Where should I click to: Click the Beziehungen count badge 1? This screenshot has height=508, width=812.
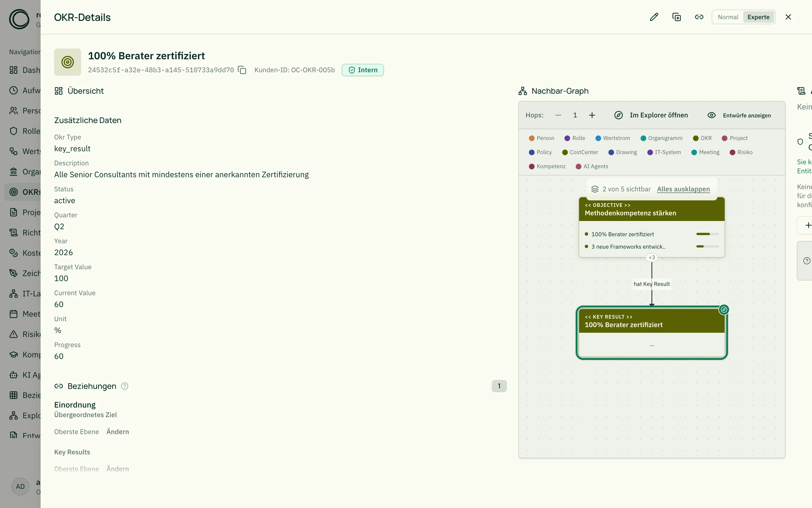click(x=499, y=386)
